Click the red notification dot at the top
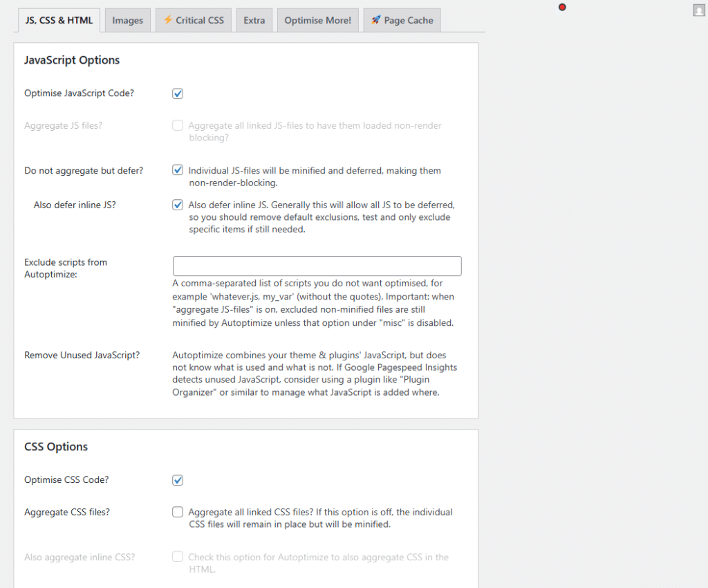 point(562,7)
